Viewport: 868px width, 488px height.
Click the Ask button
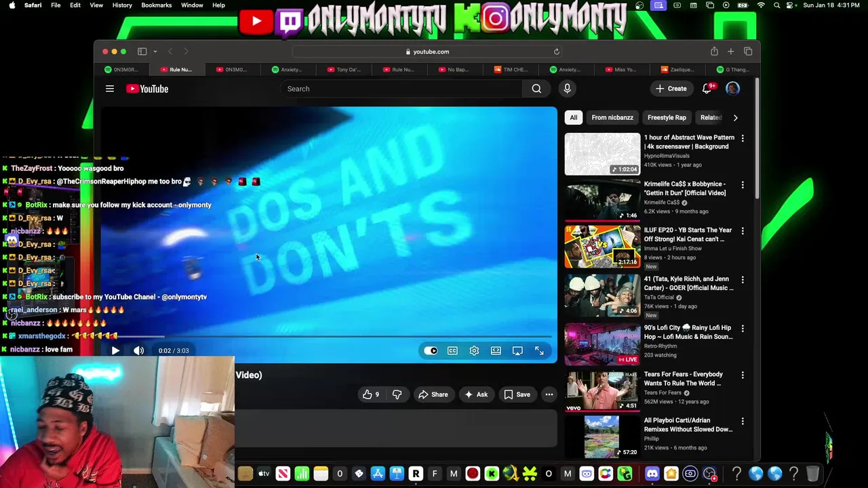pos(475,394)
